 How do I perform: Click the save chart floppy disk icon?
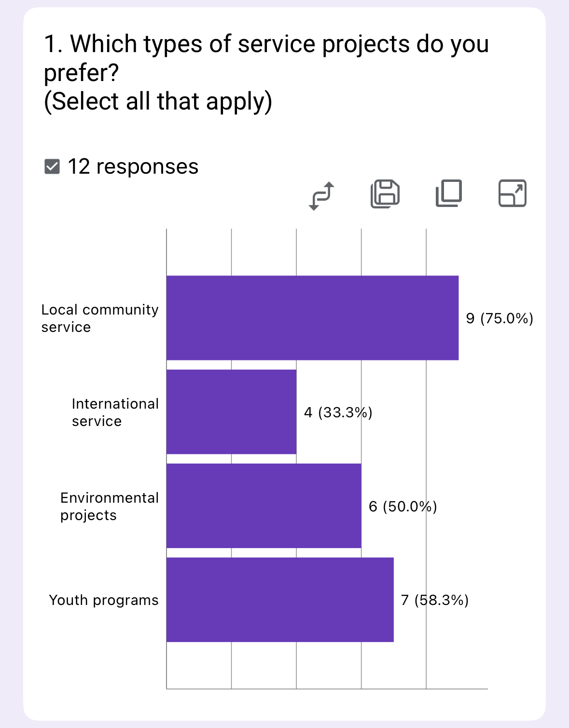(x=385, y=194)
